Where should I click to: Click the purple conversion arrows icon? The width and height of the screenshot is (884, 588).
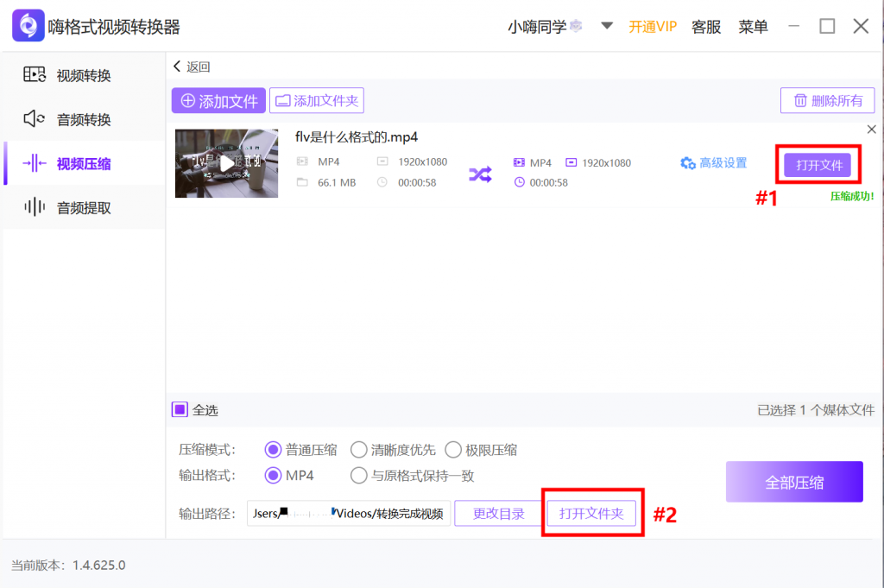(x=480, y=174)
